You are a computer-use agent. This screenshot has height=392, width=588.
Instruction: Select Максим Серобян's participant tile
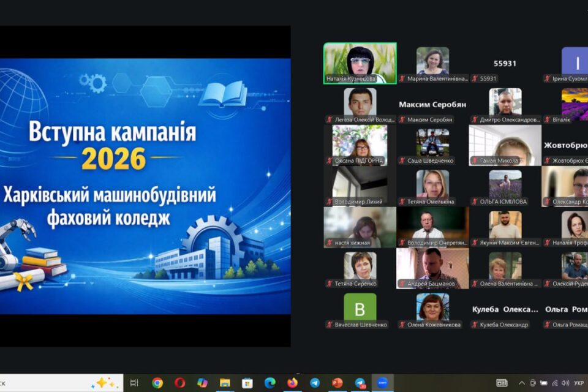(433, 104)
